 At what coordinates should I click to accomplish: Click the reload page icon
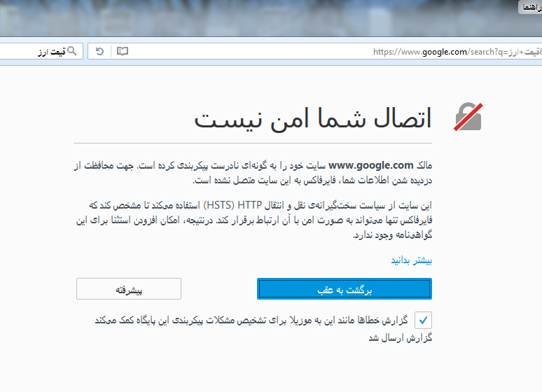[x=99, y=52]
